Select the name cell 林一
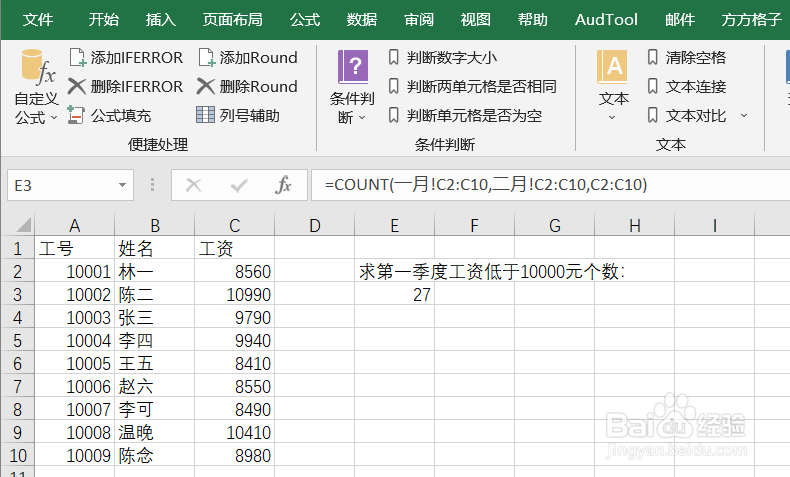 pos(155,271)
